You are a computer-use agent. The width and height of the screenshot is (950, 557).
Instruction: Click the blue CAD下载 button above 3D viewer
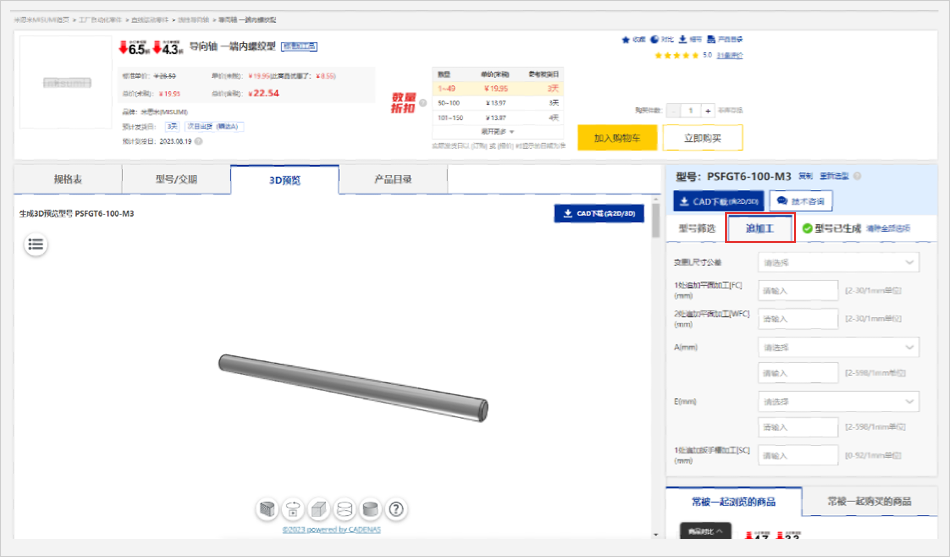click(599, 213)
